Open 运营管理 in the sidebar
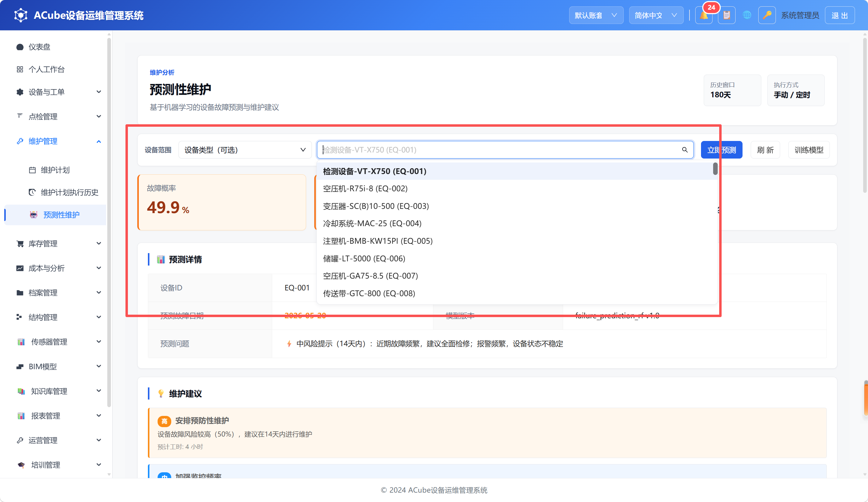Image resolution: width=868 pixels, height=502 pixels. tap(58, 440)
